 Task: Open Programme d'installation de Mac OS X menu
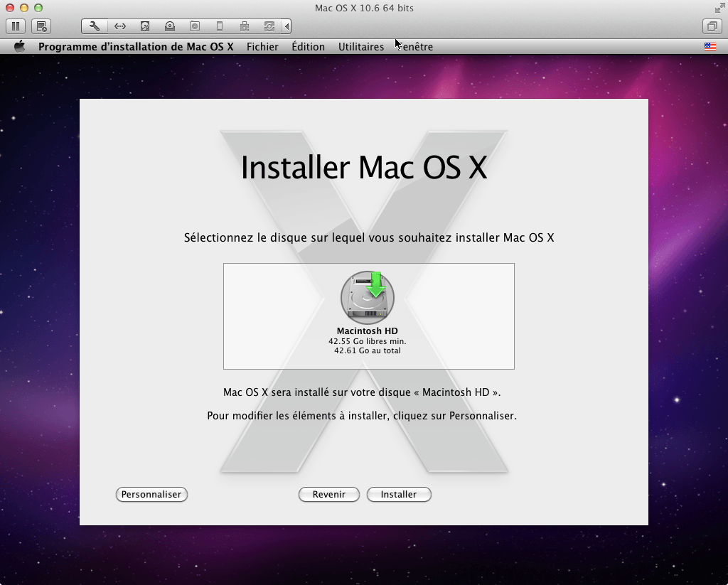click(x=136, y=47)
